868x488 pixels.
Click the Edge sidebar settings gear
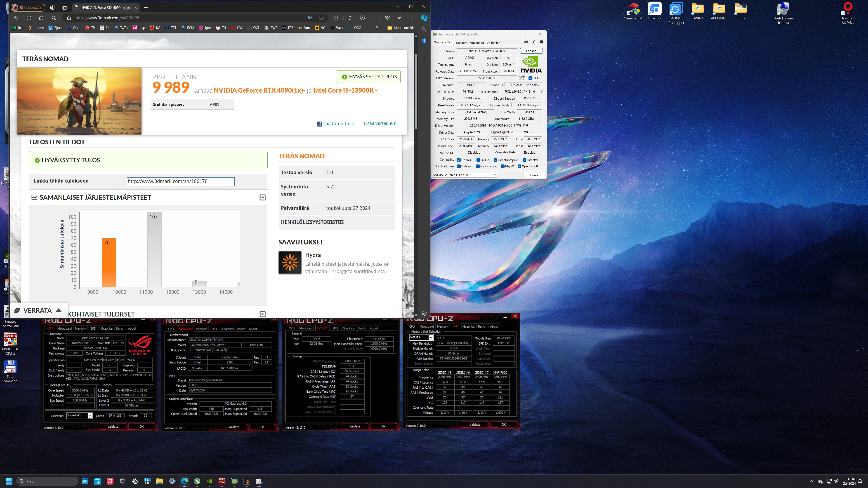[424, 313]
